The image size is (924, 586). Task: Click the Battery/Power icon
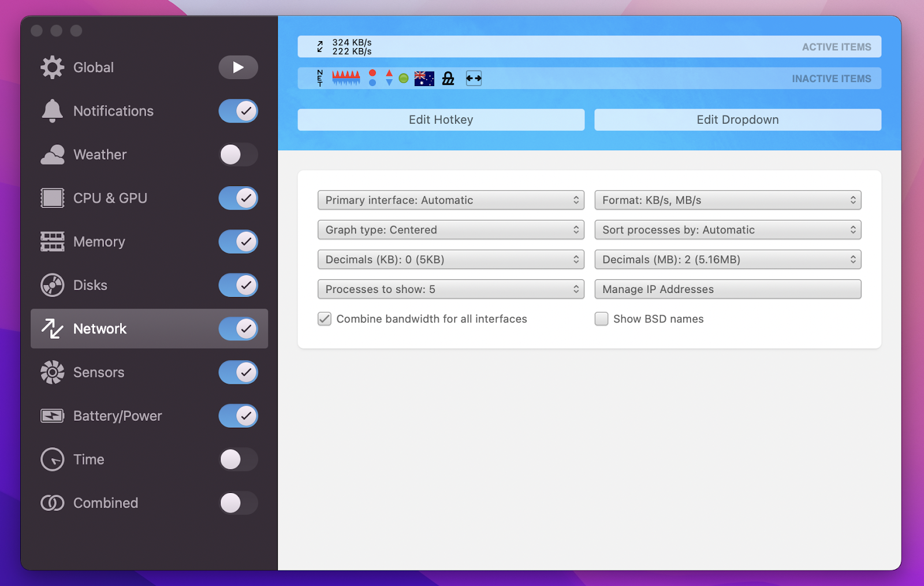(53, 416)
